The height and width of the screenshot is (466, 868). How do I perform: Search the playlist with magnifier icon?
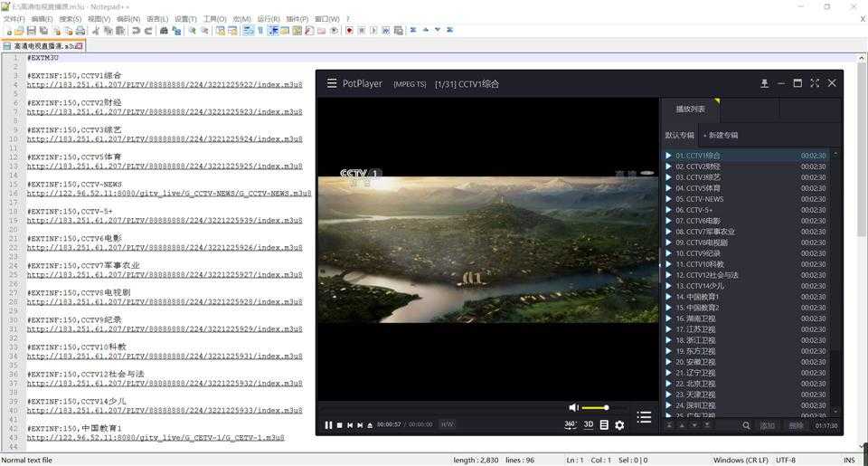(x=746, y=425)
